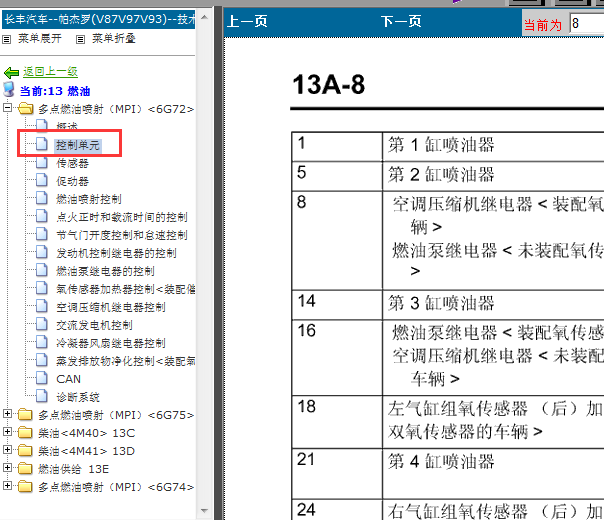This screenshot has height=520, width=604.
Task: Click the page icon beside 诊断系统
Action: point(42,396)
